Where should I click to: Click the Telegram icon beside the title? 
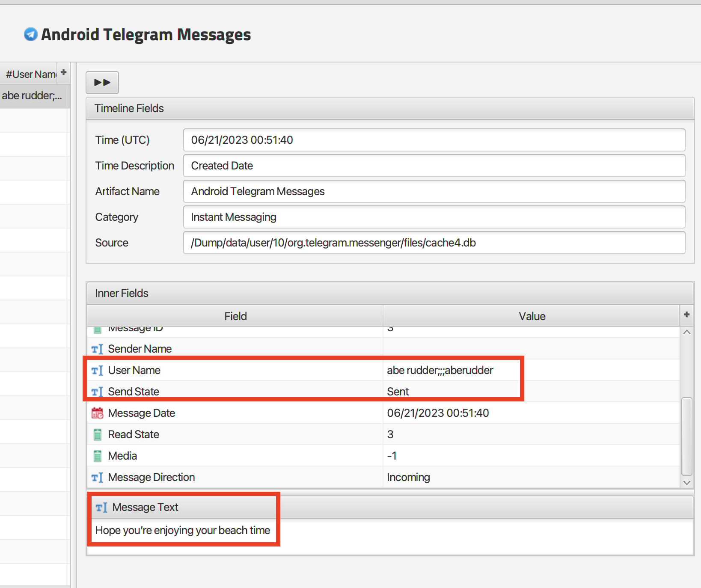30,34
